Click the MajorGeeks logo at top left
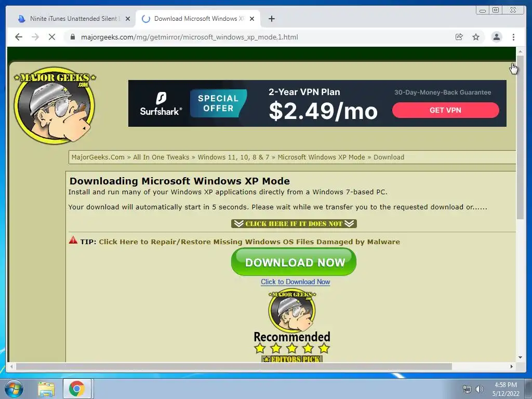Screen dimensions: 532x399 click(55, 105)
